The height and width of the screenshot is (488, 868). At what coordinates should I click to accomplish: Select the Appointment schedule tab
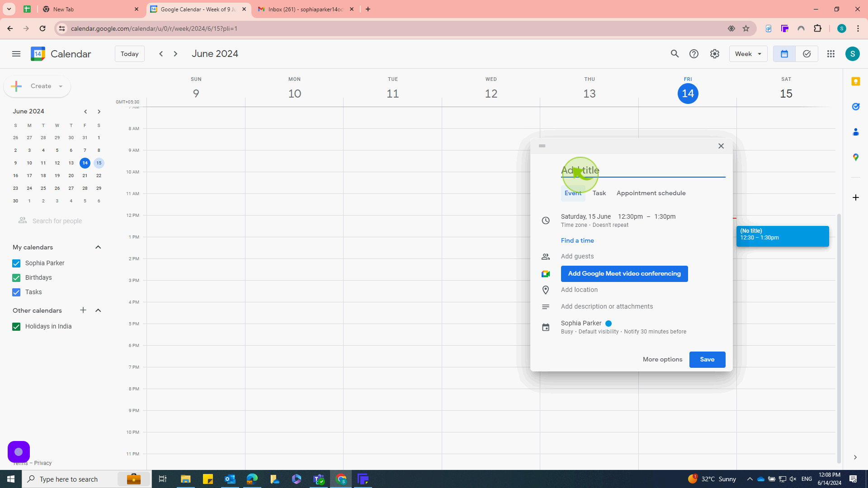coord(651,192)
